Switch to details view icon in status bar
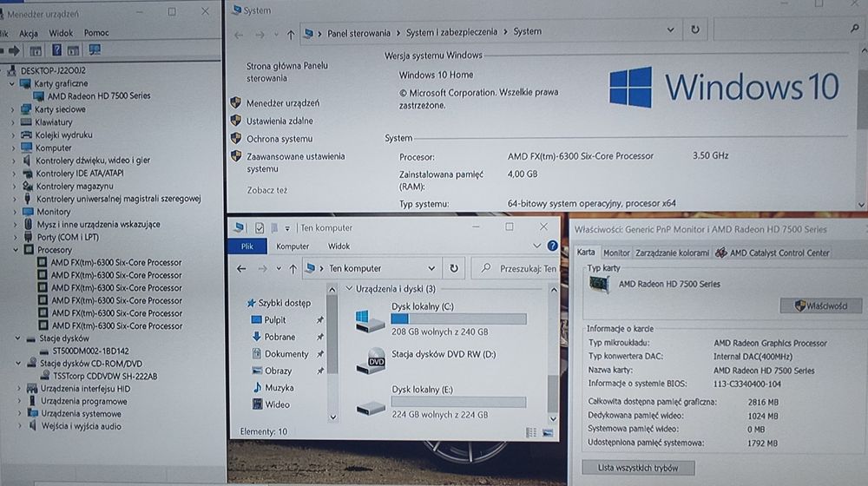This screenshot has width=868, height=486. [x=531, y=433]
